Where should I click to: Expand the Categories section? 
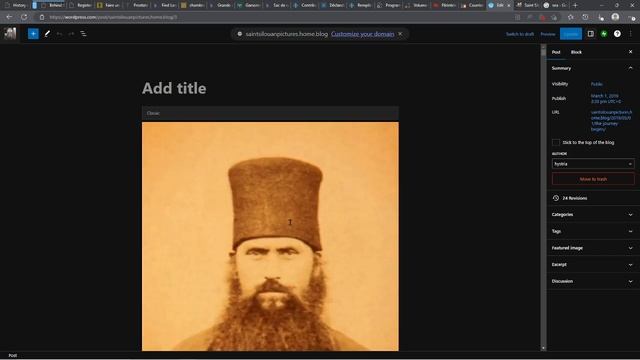[593, 214]
